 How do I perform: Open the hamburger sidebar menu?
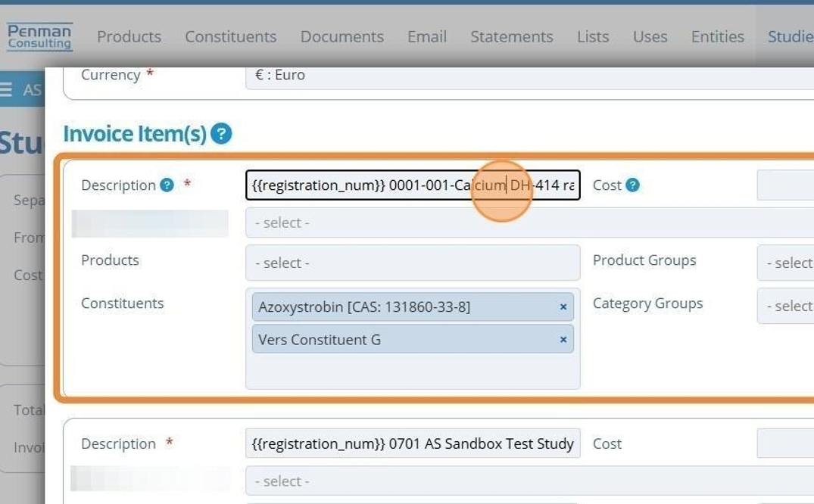(7, 90)
